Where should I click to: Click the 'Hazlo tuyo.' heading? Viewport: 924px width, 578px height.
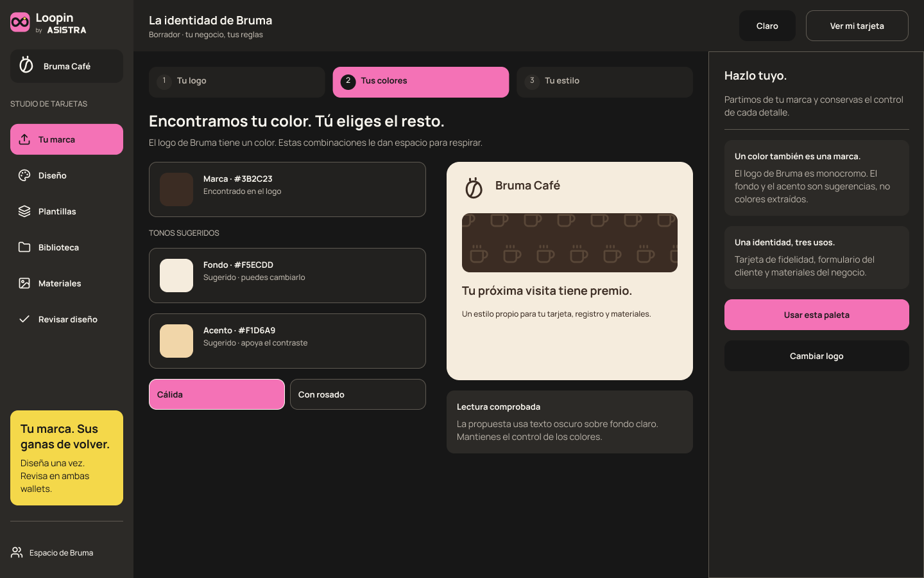click(x=755, y=76)
